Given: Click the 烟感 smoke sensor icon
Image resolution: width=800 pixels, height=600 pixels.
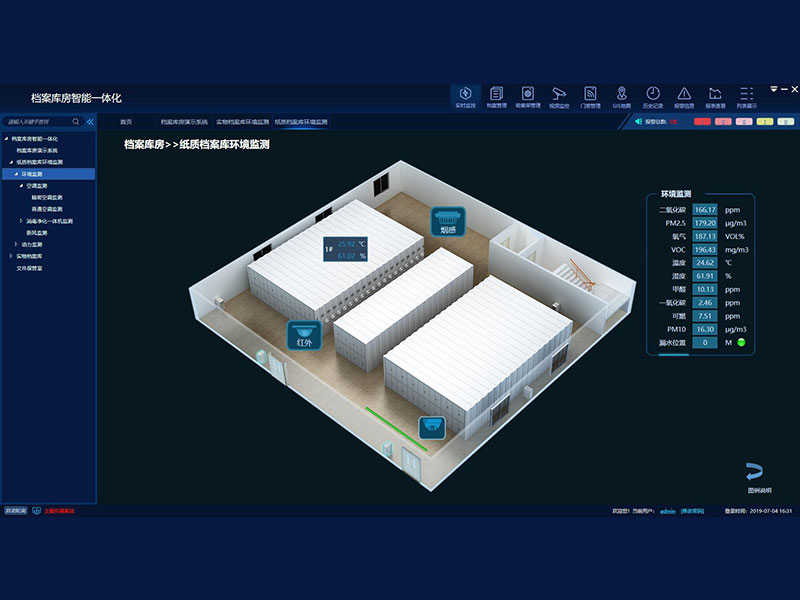Looking at the screenshot, I should click(x=448, y=221).
